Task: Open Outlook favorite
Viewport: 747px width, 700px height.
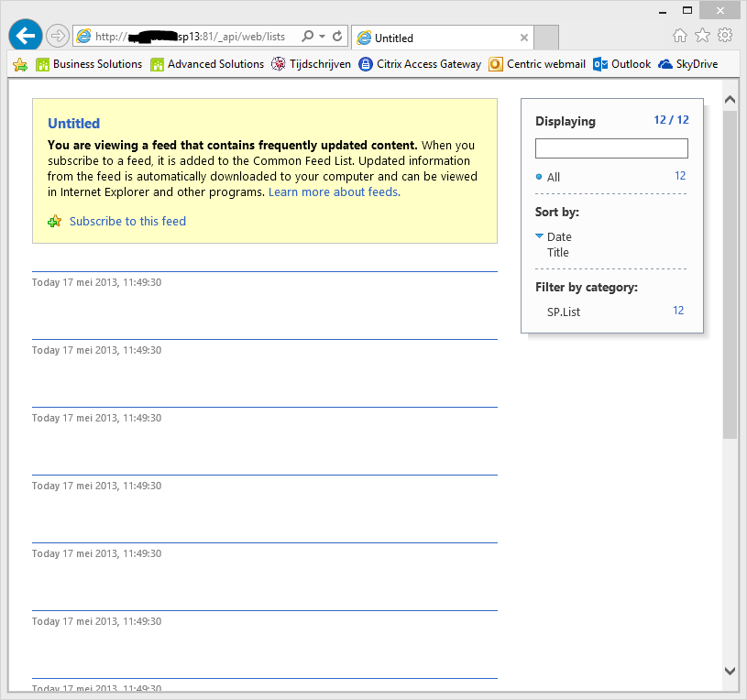Action: click(x=622, y=64)
